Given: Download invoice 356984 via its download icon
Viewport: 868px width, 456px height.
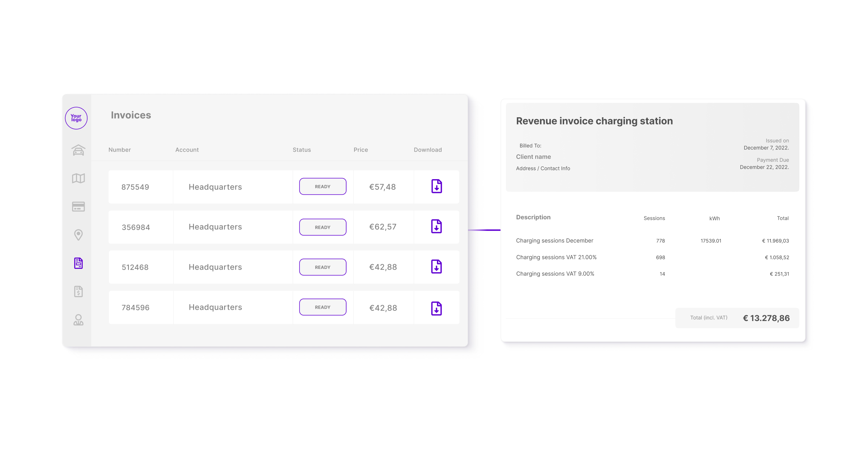Looking at the screenshot, I should point(436,227).
